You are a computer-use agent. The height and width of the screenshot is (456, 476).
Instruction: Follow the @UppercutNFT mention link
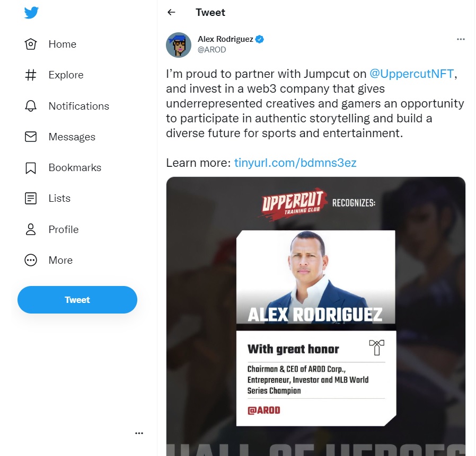pyautogui.click(x=412, y=74)
